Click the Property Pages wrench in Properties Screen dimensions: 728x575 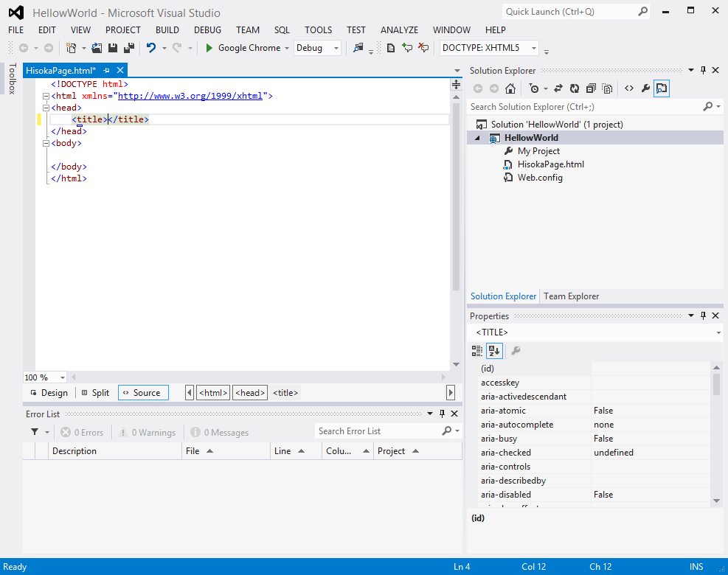pos(516,351)
